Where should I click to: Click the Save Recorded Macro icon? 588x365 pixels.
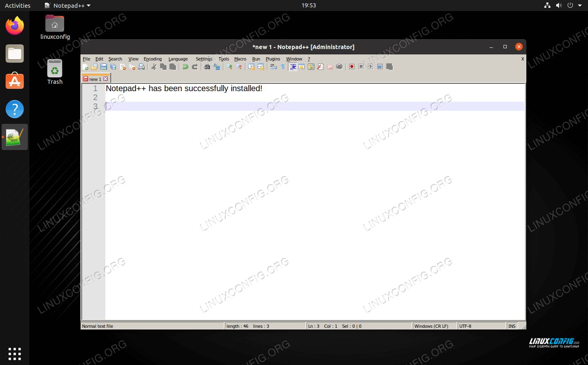point(390,67)
